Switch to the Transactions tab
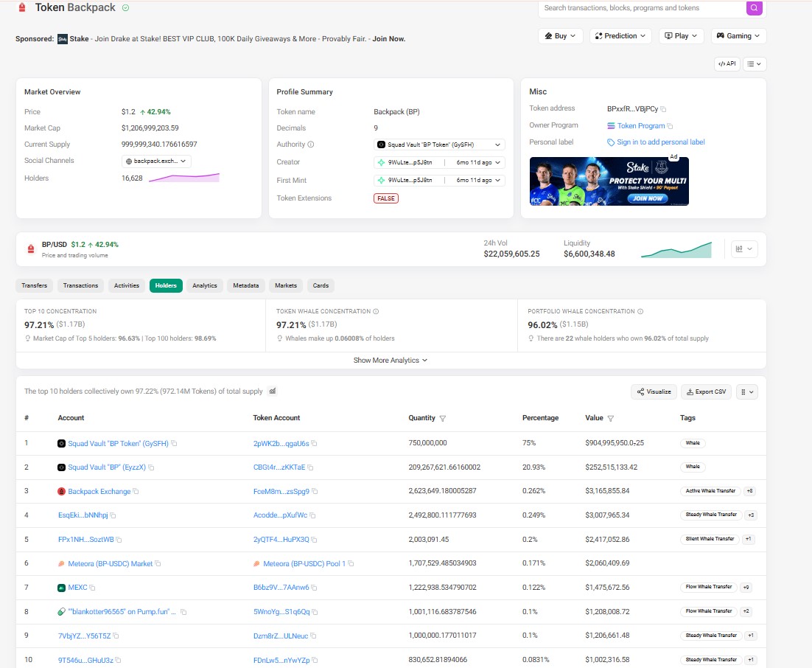812x668 pixels. (80, 285)
